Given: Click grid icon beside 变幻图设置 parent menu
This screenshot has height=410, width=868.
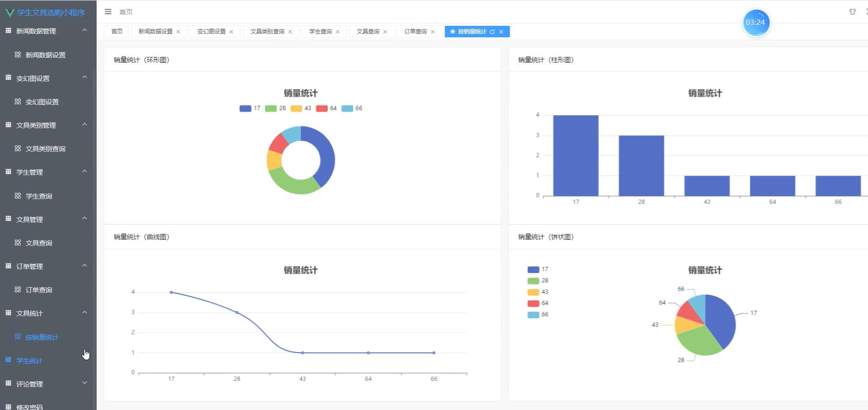Looking at the screenshot, I should (x=8, y=78).
